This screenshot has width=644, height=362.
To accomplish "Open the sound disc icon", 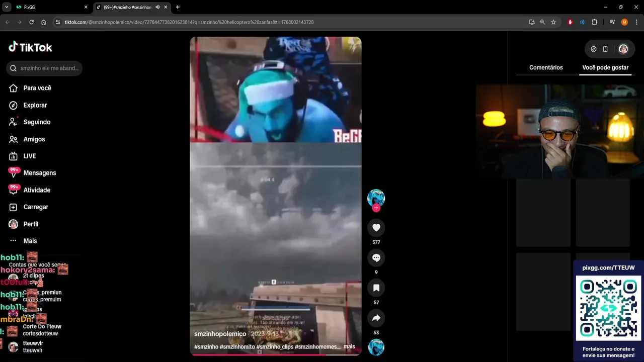I will (x=376, y=347).
